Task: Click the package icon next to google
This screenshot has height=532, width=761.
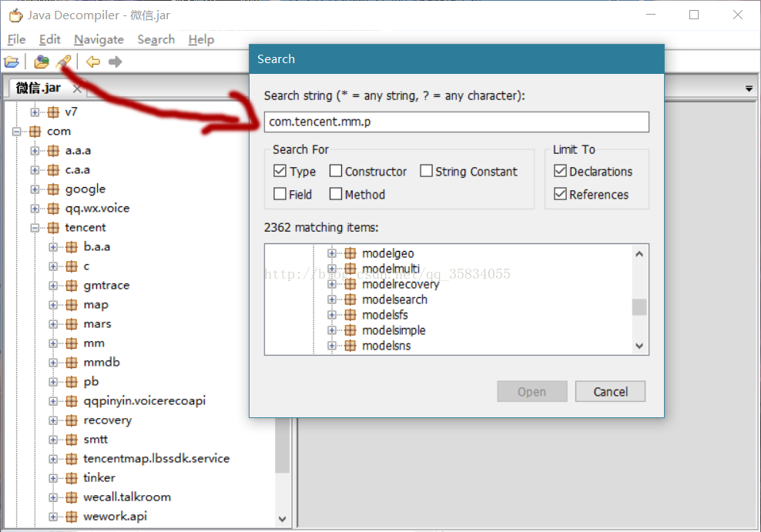Action: click(53, 189)
